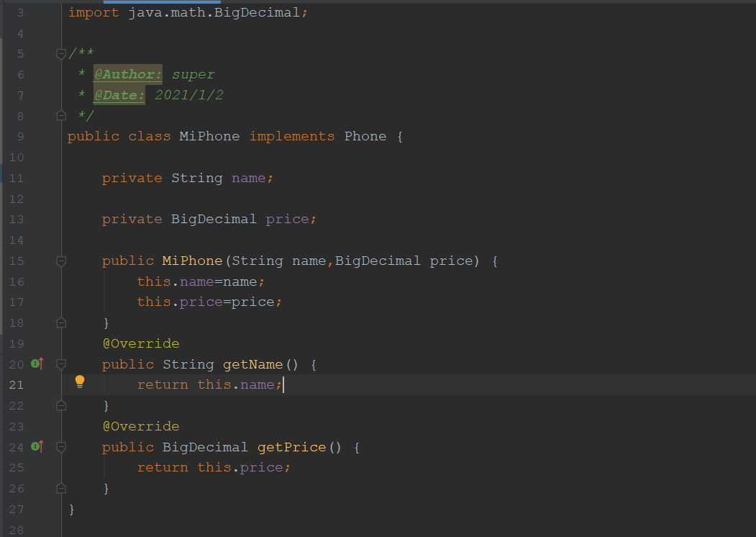This screenshot has width=756, height=537.
Task: Click the @Override annotation on line 23
Action: [141, 427]
